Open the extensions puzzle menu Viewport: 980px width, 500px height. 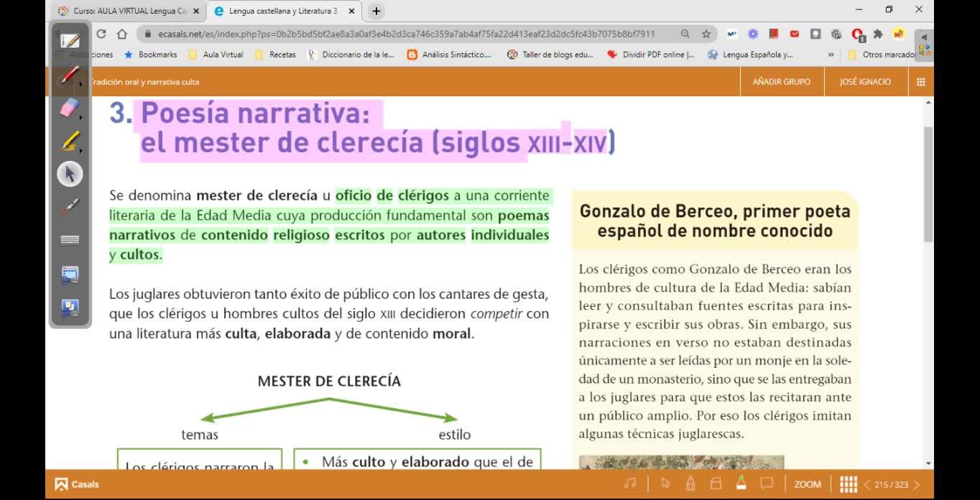tap(878, 34)
